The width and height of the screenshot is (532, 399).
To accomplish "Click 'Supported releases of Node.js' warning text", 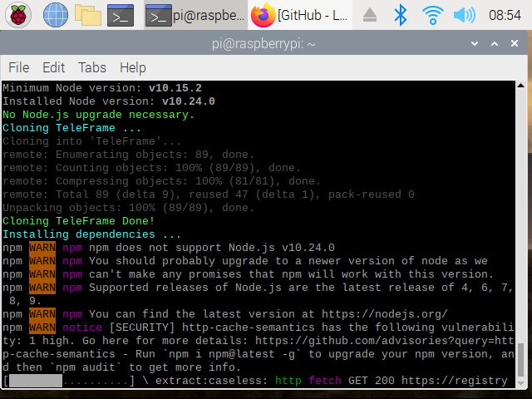I will click(185, 288).
